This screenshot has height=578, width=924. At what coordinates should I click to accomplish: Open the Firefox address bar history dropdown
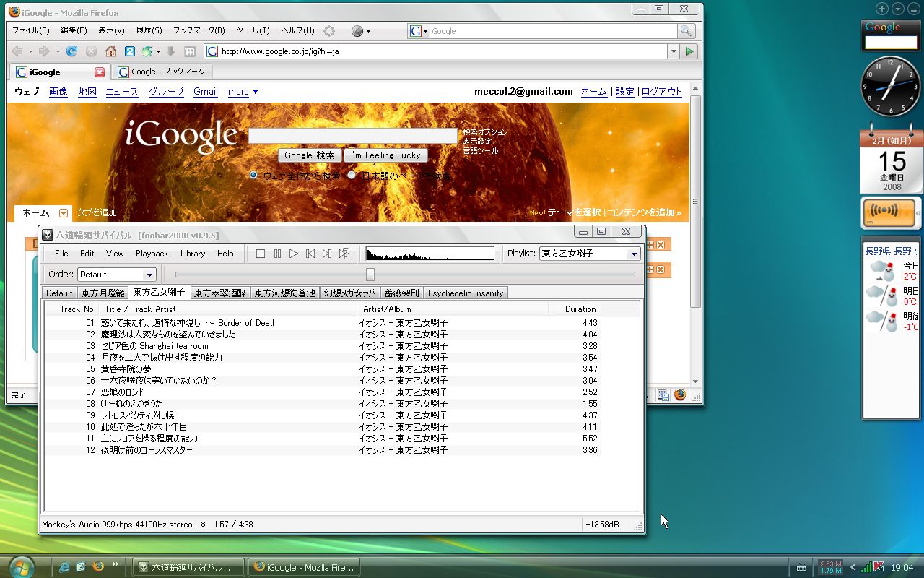coord(674,51)
